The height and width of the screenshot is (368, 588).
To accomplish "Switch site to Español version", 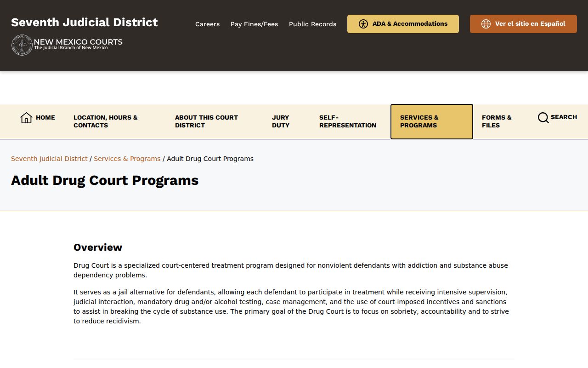I will pyautogui.click(x=523, y=24).
